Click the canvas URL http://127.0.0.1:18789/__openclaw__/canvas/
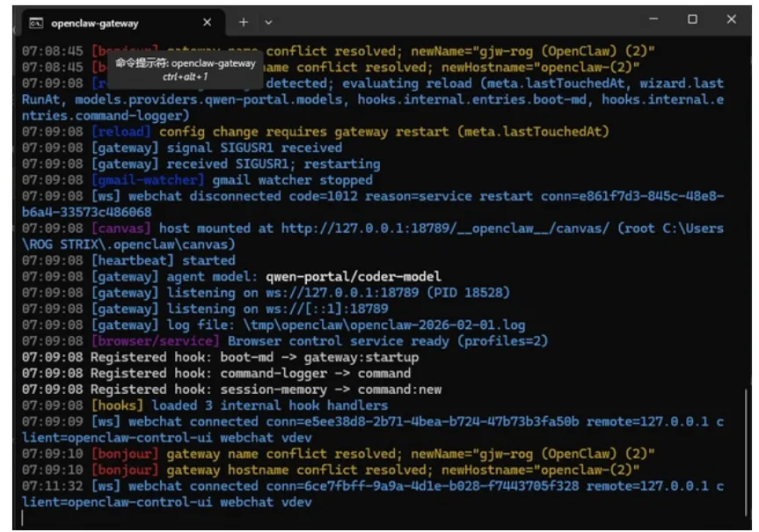This screenshot has height=532, width=759. (x=445, y=229)
